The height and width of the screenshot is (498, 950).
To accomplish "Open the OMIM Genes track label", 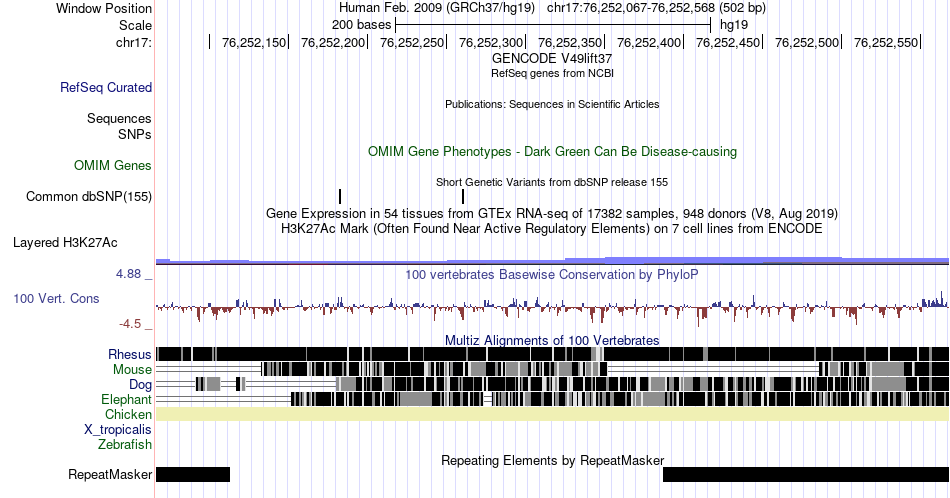I will 113,165.
